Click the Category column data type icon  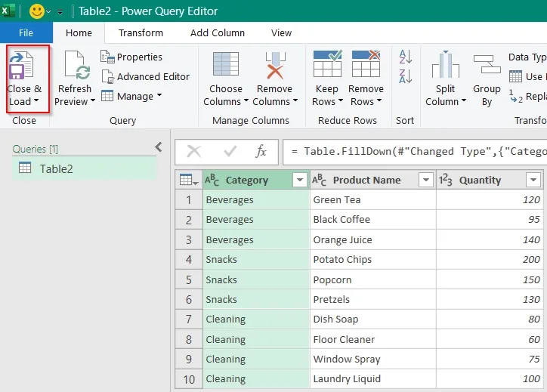[212, 180]
